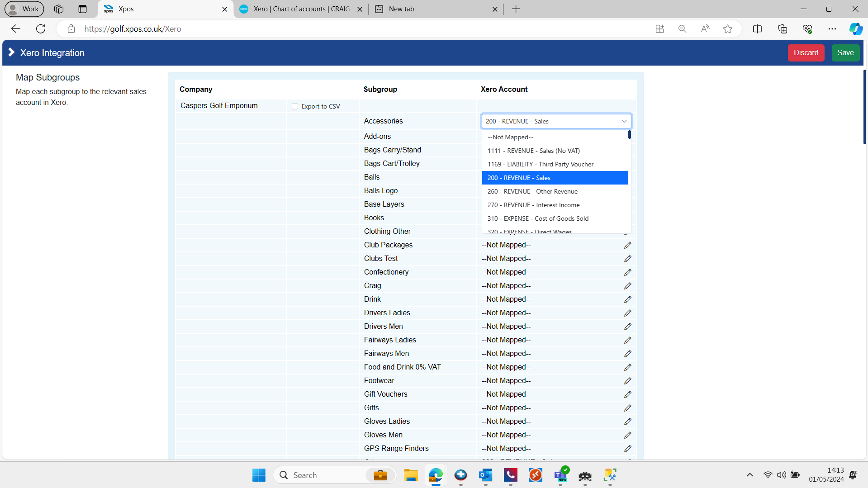Edit mapping pencil for Club Packages

click(x=627, y=245)
